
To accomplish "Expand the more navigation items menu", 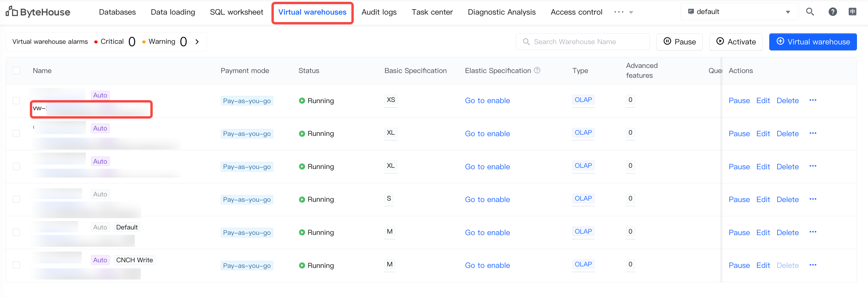I will click(623, 12).
